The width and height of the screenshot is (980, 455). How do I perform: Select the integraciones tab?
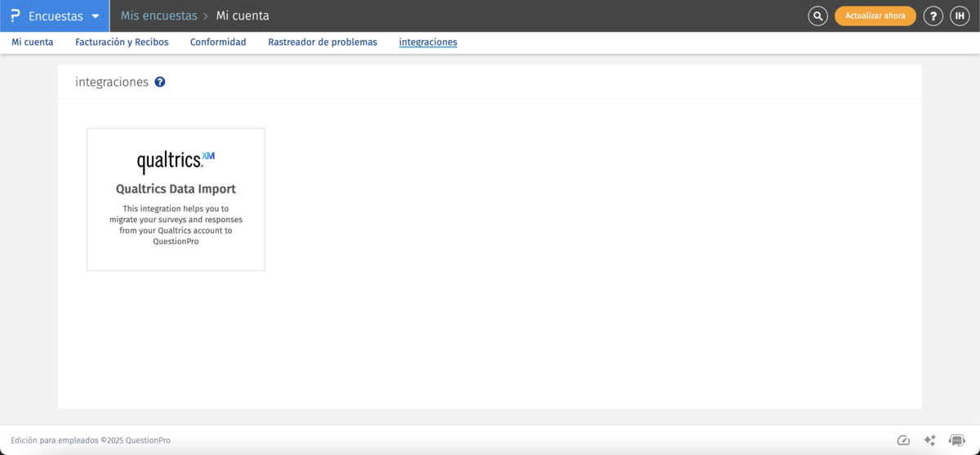coord(428,42)
